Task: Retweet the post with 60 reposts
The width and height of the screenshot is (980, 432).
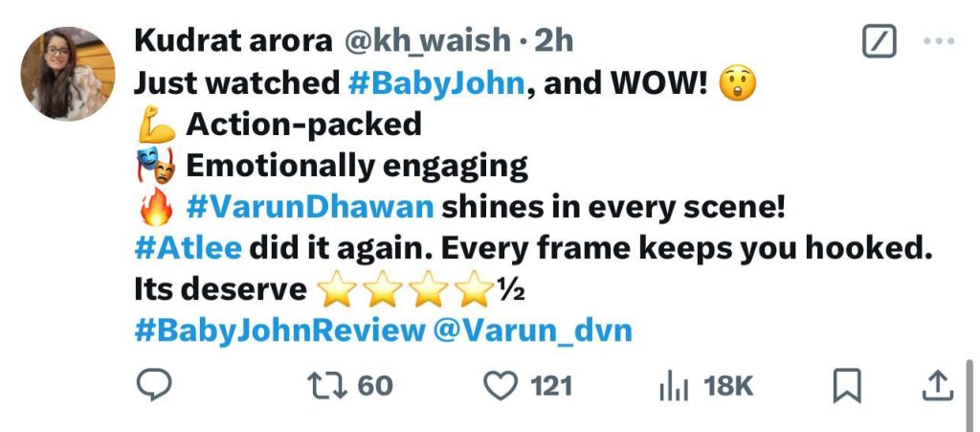Action: (x=327, y=386)
